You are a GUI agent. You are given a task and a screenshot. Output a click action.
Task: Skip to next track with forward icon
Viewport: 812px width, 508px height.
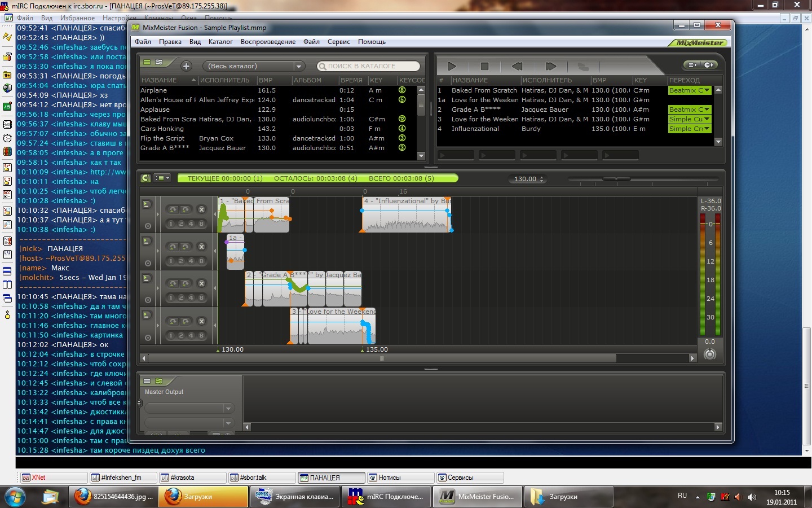550,66
